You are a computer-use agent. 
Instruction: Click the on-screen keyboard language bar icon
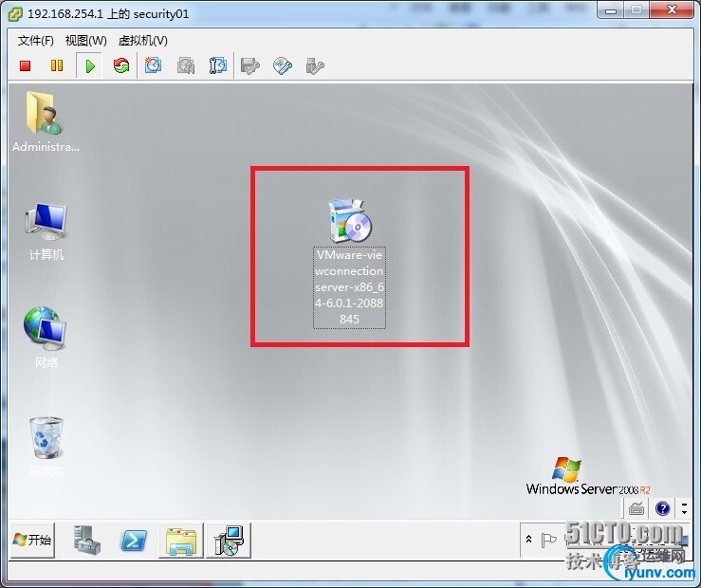[636, 508]
